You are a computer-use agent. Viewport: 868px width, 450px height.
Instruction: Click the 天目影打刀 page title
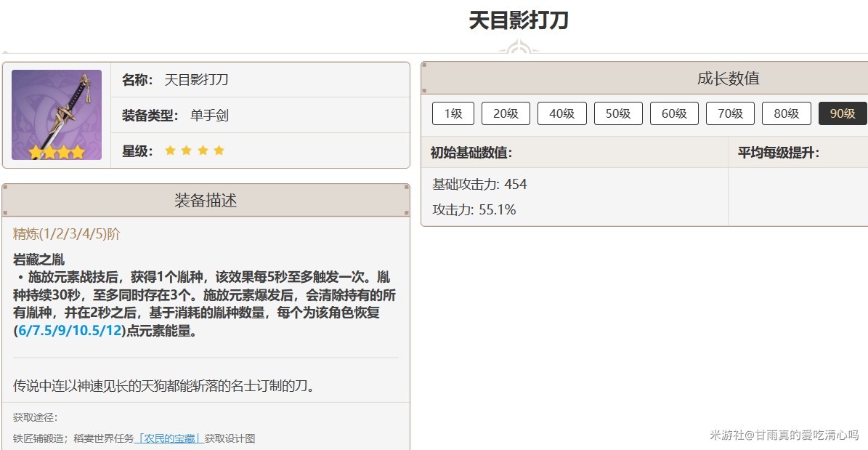[518, 20]
